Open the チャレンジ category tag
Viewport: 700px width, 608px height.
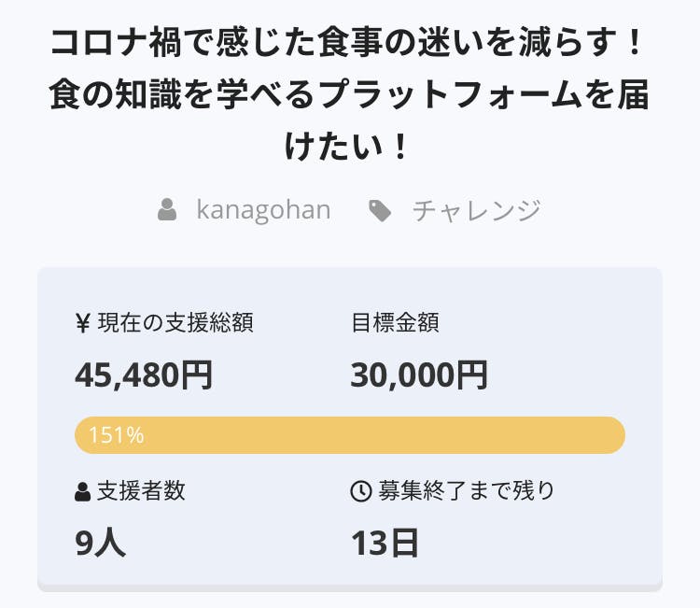pos(476,210)
